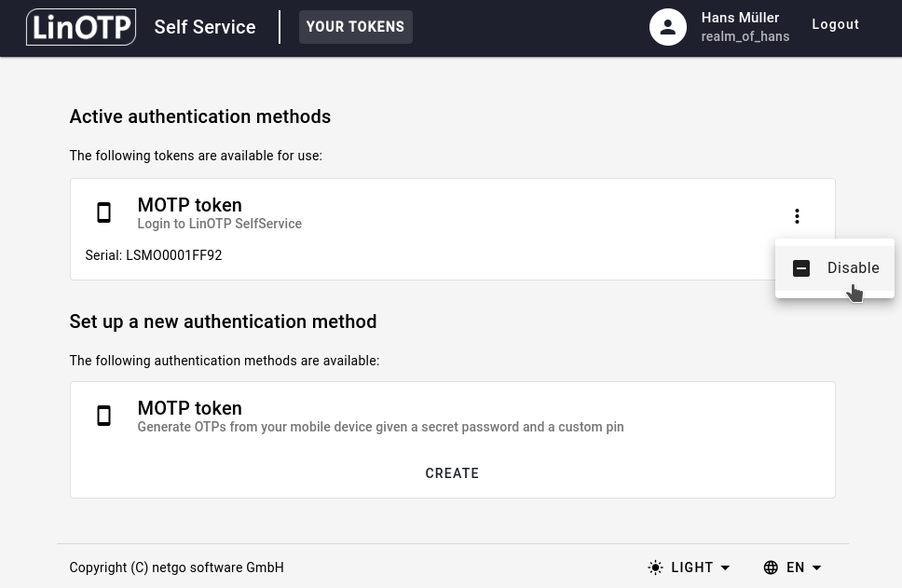Screen dimensions: 902x588
Task: Click the globe language icon
Action: click(x=771, y=567)
